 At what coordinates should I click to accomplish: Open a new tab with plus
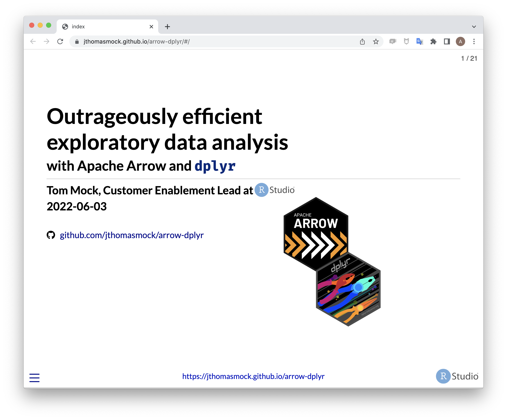tap(167, 27)
